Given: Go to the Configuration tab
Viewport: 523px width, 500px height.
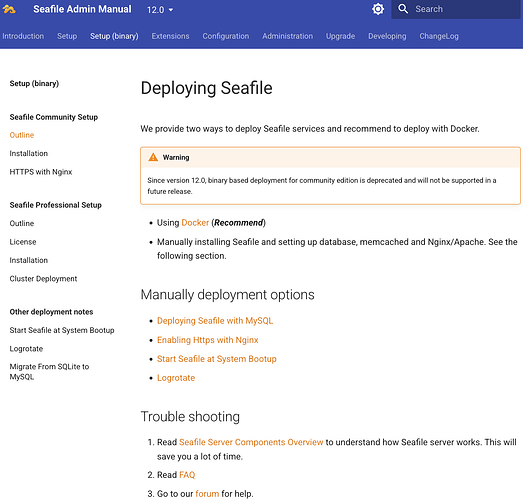Looking at the screenshot, I should (x=225, y=36).
